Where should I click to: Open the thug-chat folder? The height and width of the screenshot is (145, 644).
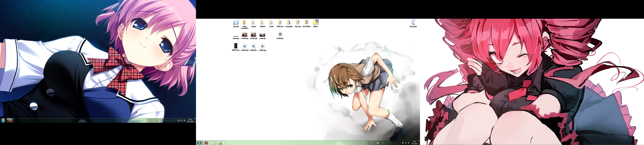coord(298,23)
